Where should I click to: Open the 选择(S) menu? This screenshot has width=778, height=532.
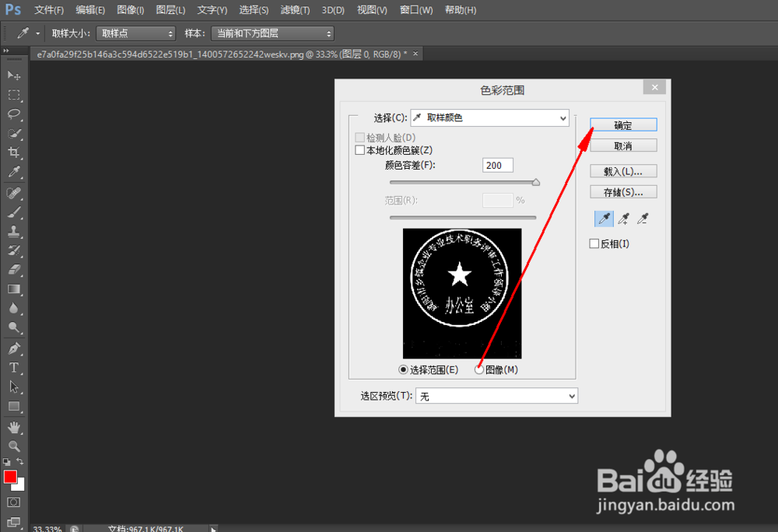tap(254, 10)
